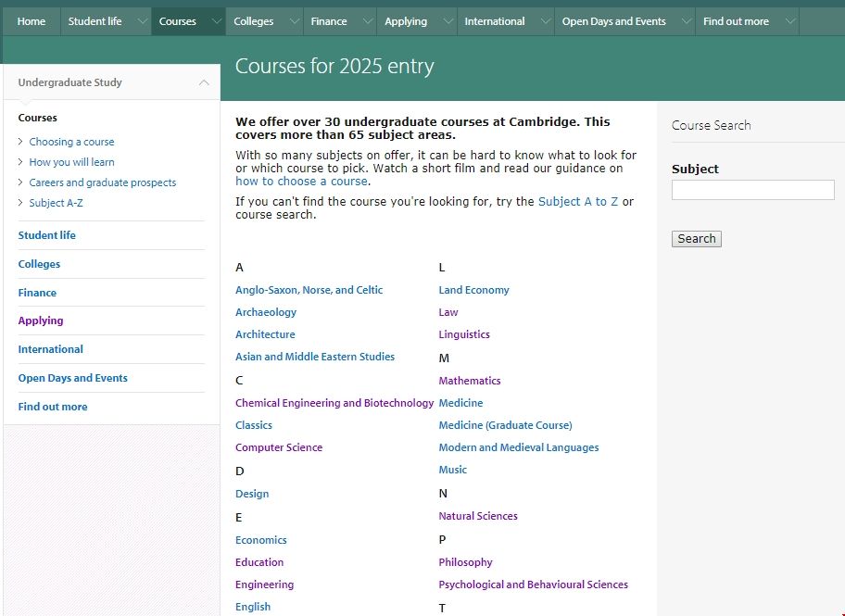Viewport: 845px width, 616px height.
Task: Open Careers and graduate prospects sidebar link
Action: pos(102,182)
